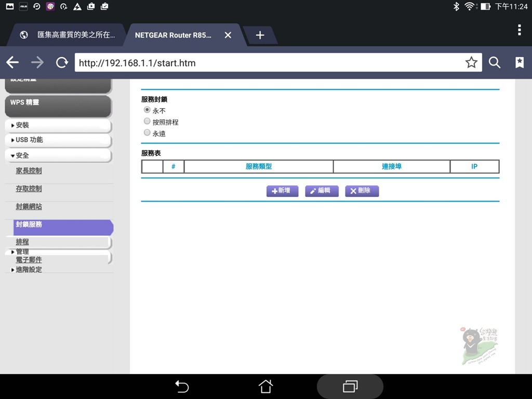The height and width of the screenshot is (399, 532).
Task: Open saved bookmarks icon
Action: (x=520, y=62)
